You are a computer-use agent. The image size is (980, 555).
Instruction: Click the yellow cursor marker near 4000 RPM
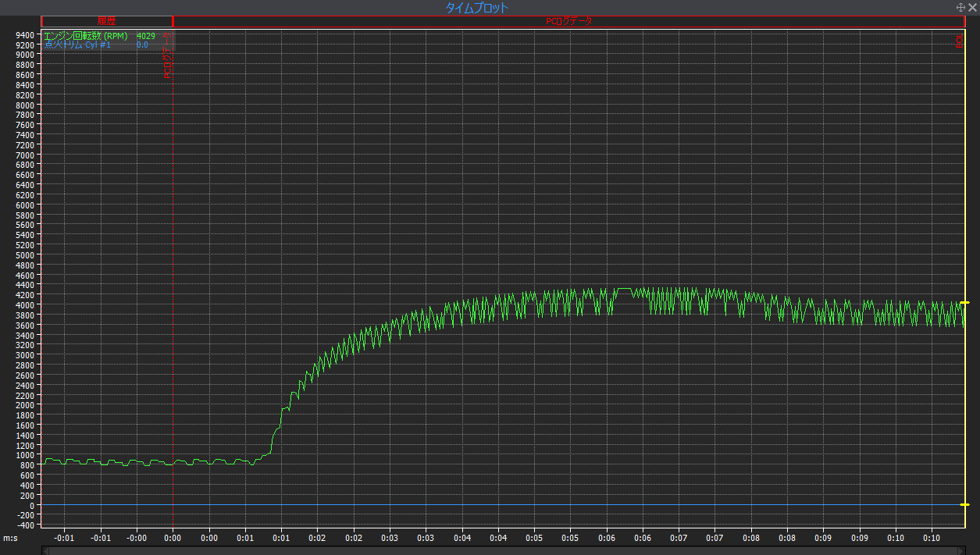(964, 303)
